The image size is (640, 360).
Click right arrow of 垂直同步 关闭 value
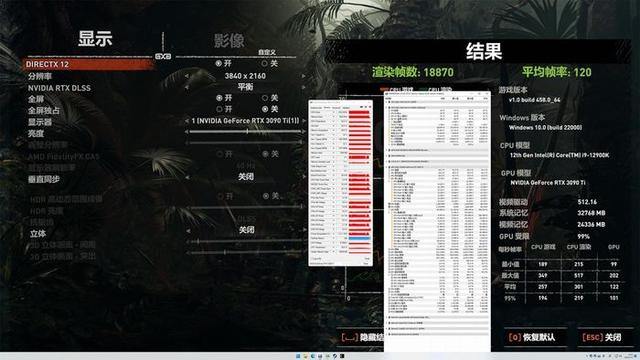304,177
